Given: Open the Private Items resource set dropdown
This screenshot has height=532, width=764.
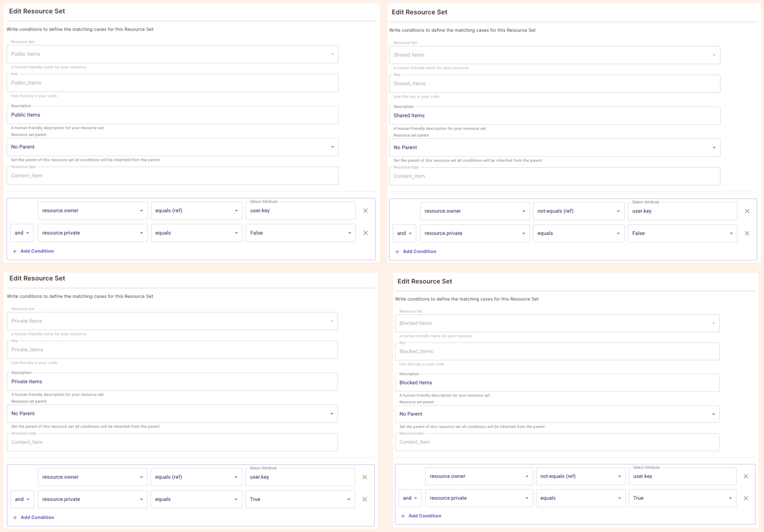Looking at the screenshot, I should (172, 321).
